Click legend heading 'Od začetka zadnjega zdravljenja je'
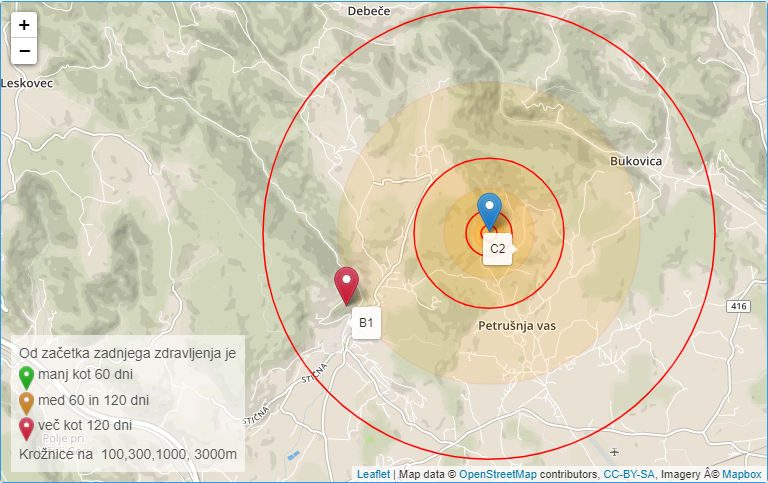 click(x=127, y=353)
